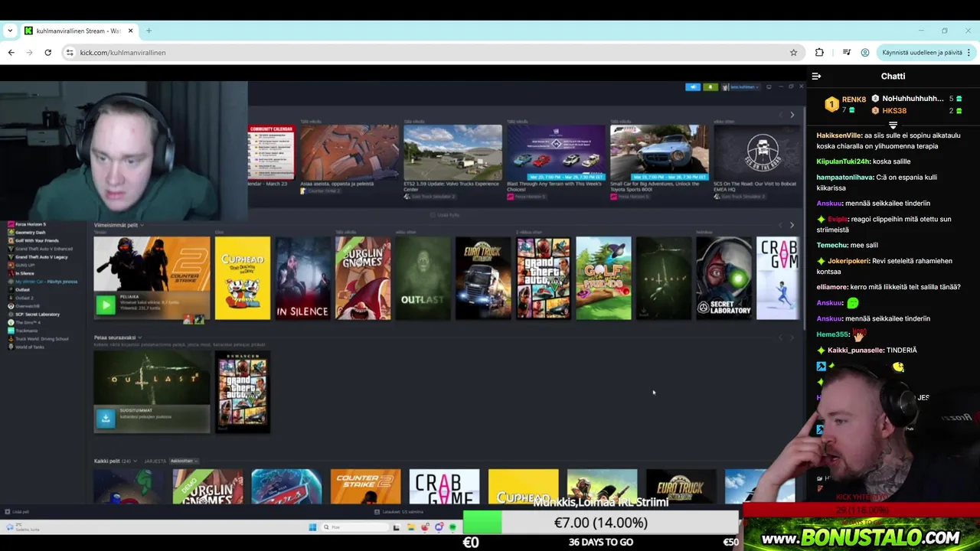This screenshot has width=980, height=551.
Task: Open Cuphead cover in recent games
Action: coord(243,278)
